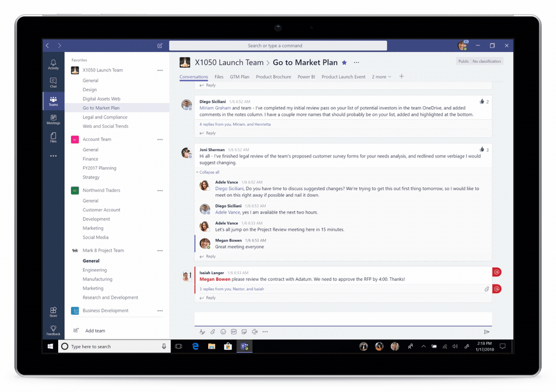Open more compose options ellipsis

click(265, 332)
